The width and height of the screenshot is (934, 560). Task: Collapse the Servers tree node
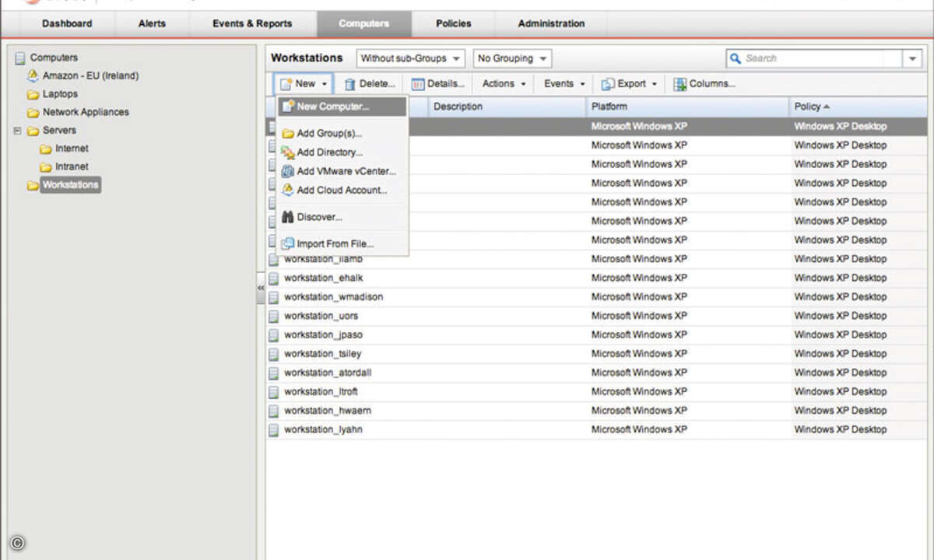point(17,131)
